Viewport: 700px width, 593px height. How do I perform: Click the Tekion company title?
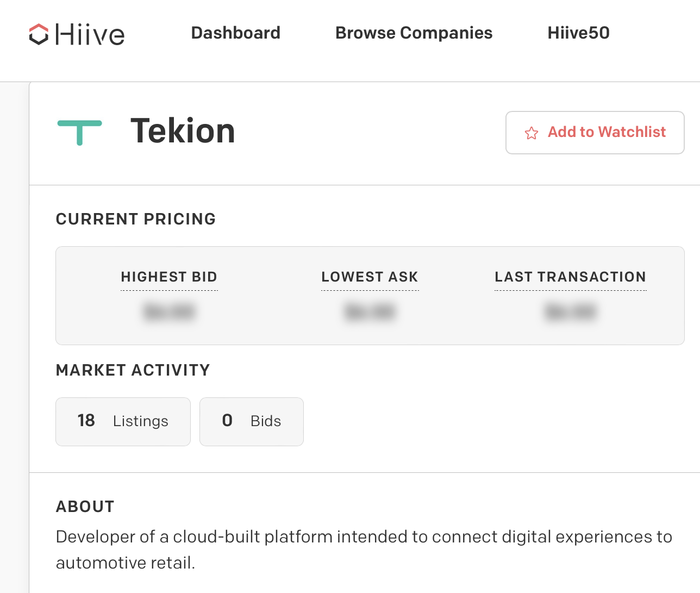(183, 131)
